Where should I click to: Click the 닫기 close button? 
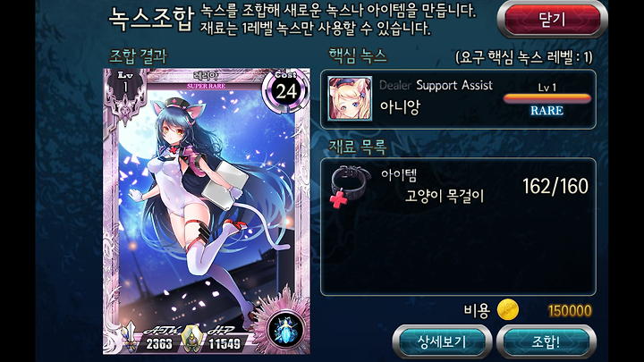[552, 20]
